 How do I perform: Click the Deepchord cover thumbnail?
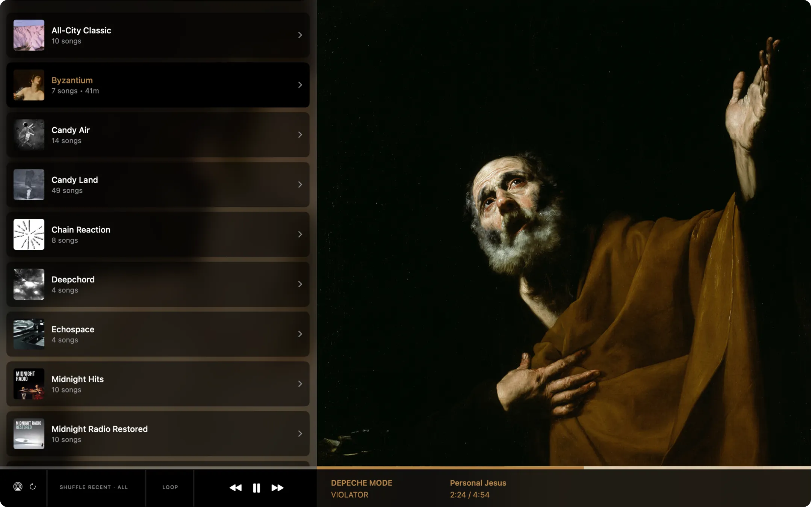(29, 284)
